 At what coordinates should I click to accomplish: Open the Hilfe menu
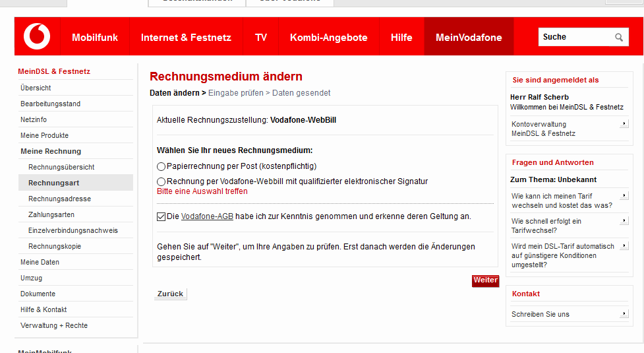[x=401, y=38]
